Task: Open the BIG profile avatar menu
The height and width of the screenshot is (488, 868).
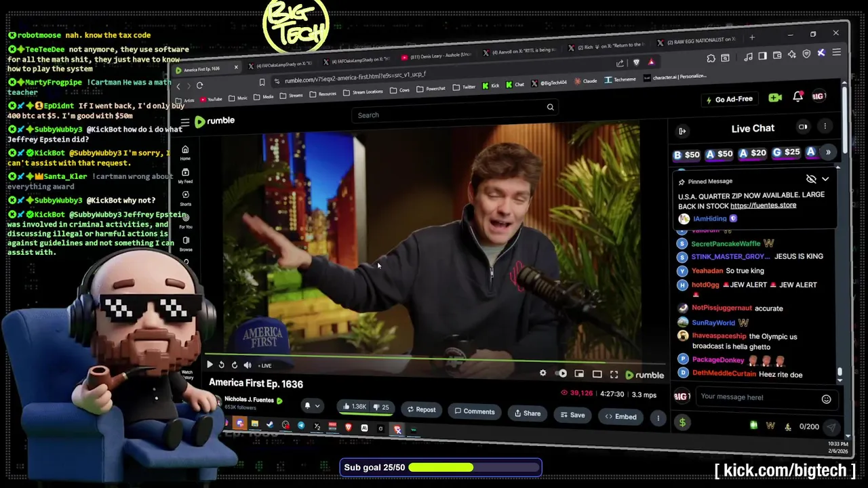Action: (x=819, y=96)
